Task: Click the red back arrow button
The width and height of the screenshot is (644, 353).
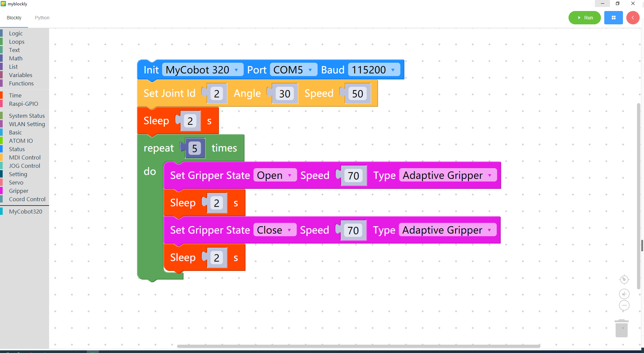Action: tap(633, 18)
